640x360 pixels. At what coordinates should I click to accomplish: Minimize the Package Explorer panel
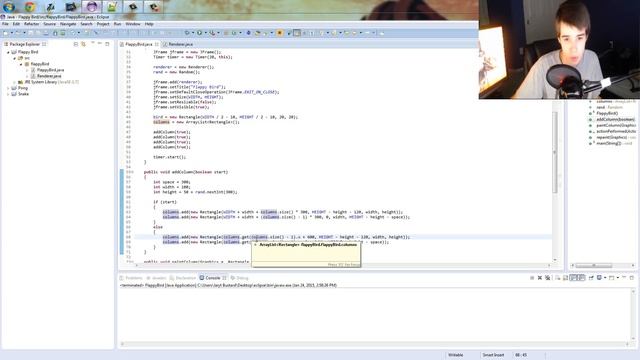click(100, 43)
